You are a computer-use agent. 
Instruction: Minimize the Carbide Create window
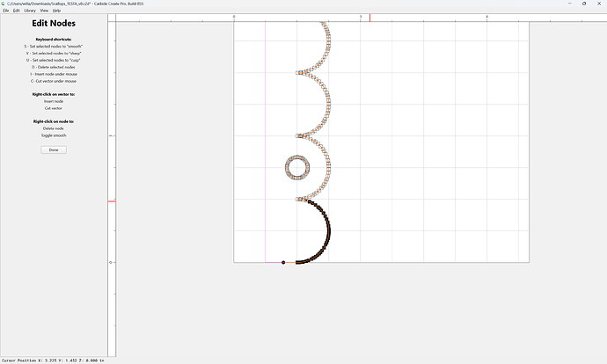[x=569, y=4]
